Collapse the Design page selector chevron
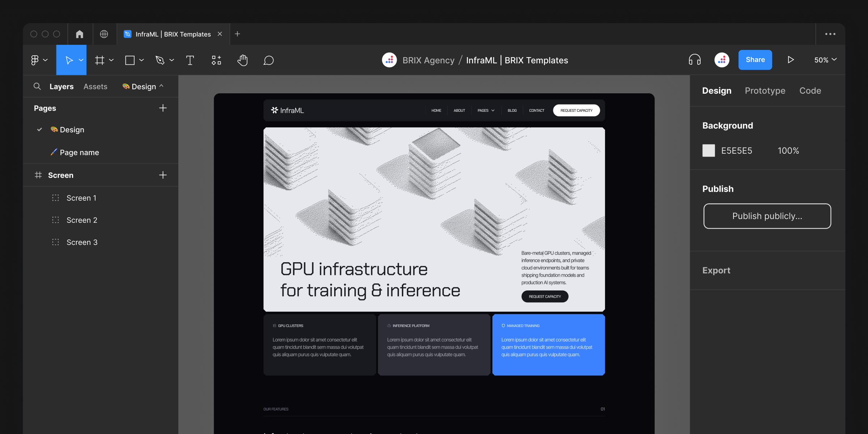Screen dimensions: 868x434 pyautogui.click(x=161, y=86)
